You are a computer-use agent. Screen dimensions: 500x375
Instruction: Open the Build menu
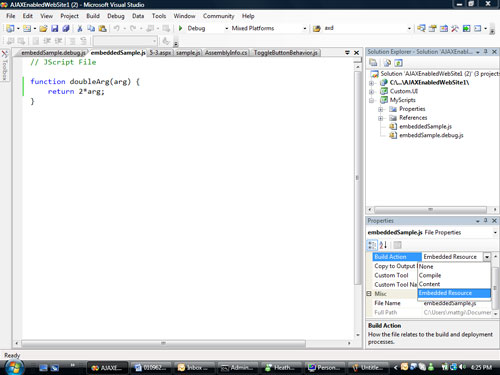(x=93, y=16)
